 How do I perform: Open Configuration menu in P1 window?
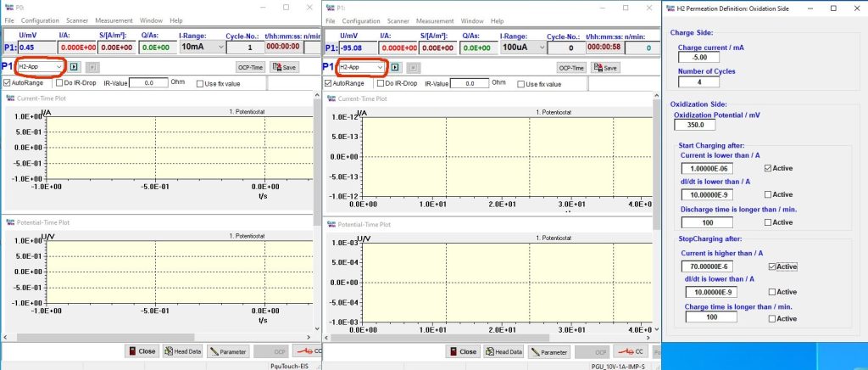tap(361, 21)
